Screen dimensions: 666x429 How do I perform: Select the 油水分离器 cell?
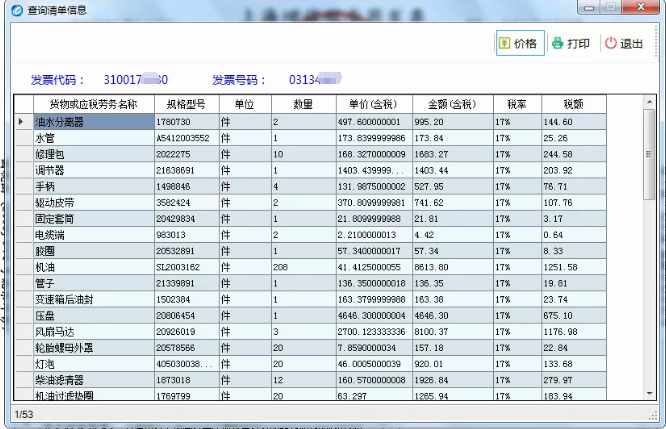click(93, 122)
